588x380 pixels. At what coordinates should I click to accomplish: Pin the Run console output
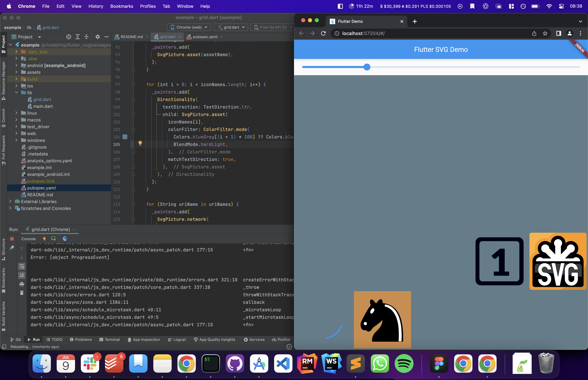12,248
